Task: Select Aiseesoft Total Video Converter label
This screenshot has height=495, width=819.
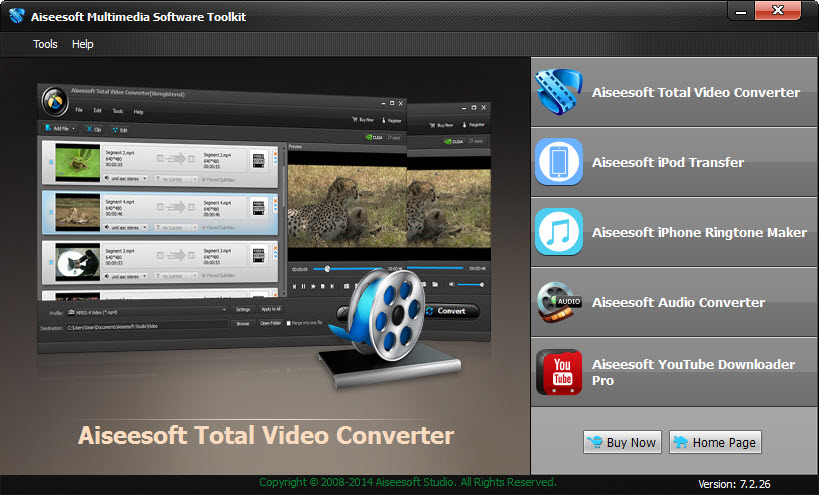Action: (x=696, y=92)
